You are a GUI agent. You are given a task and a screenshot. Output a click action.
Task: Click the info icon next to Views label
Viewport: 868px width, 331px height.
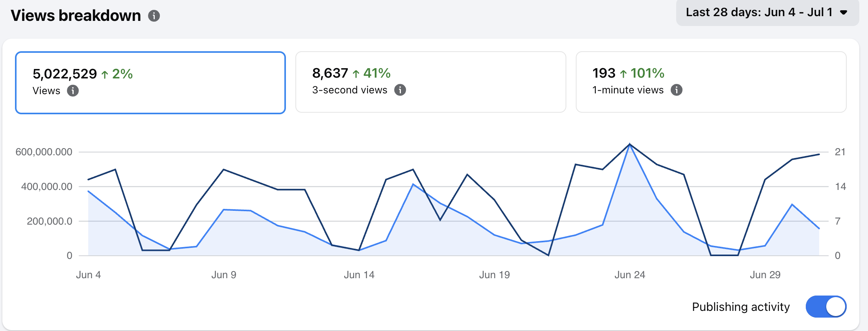pos(73,91)
